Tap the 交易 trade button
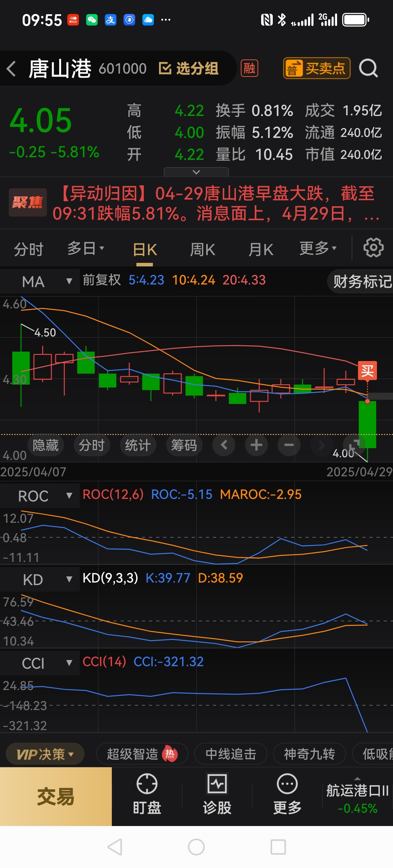393x868 pixels. [56, 797]
